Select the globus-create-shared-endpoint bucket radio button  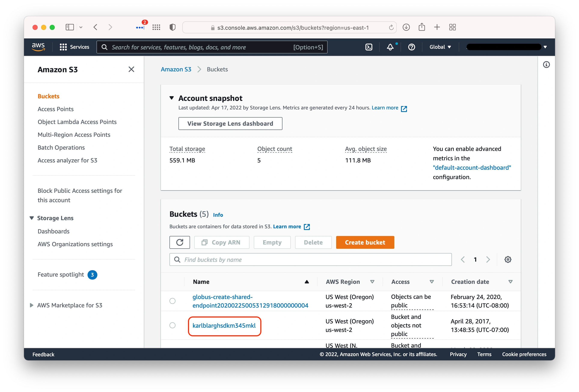click(x=173, y=301)
